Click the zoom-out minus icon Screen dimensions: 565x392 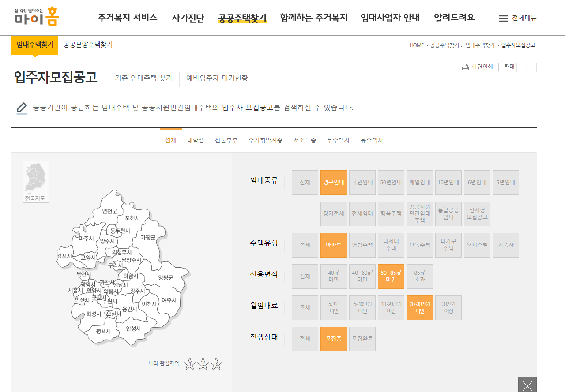click(x=532, y=67)
